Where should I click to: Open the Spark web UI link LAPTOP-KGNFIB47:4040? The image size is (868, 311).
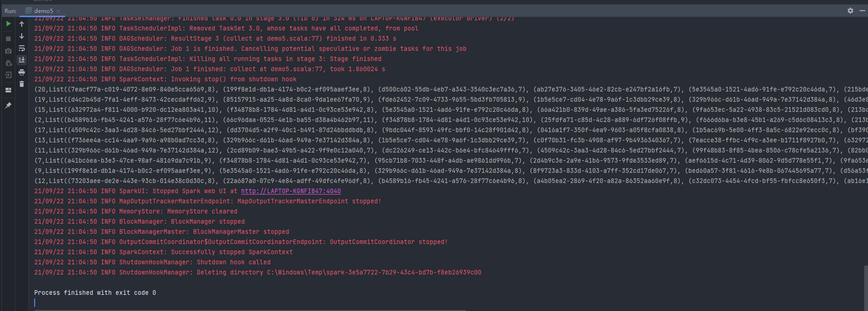tap(291, 191)
